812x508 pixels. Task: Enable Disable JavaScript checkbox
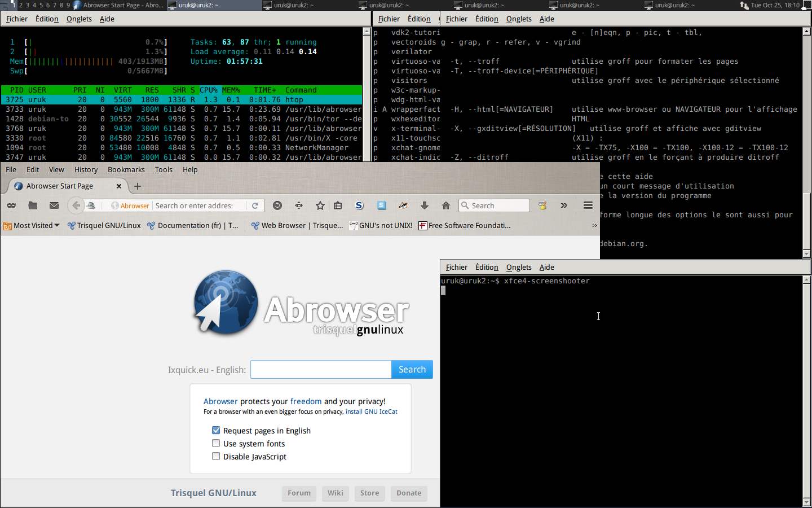(x=216, y=456)
